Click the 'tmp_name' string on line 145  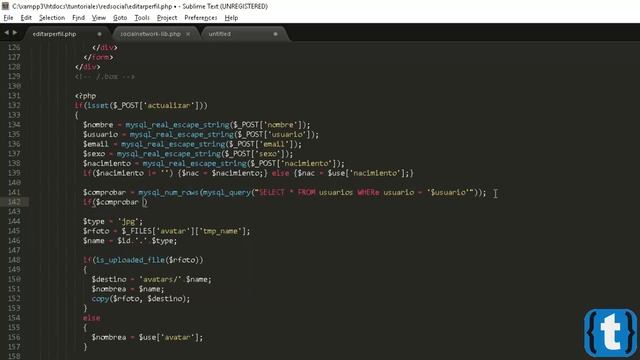220,231
